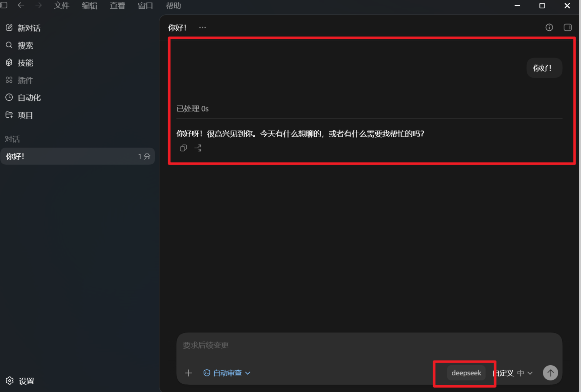This screenshot has height=392, width=581.
Task: Select the 你好! conversation in sidebar
Action: click(78, 156)
